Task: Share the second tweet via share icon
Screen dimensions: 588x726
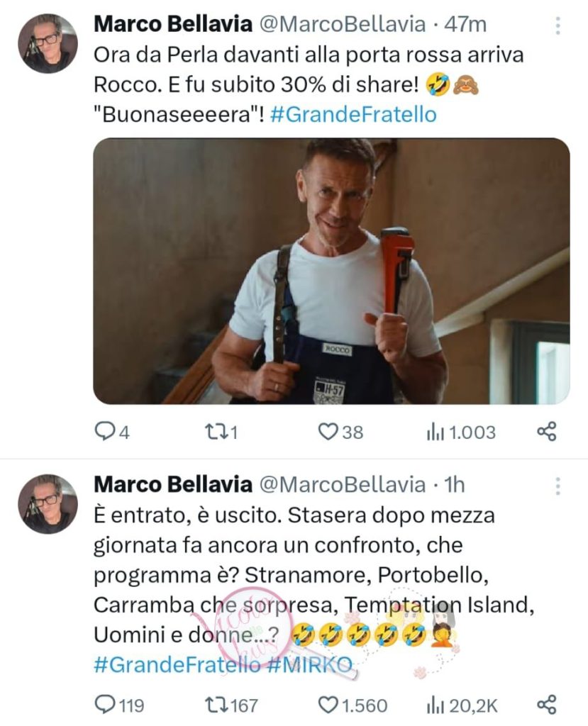Action: pos(546,705)
